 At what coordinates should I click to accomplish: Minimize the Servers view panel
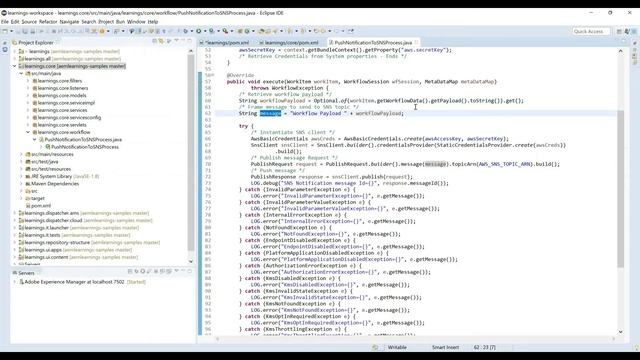[x=183, y=271]
